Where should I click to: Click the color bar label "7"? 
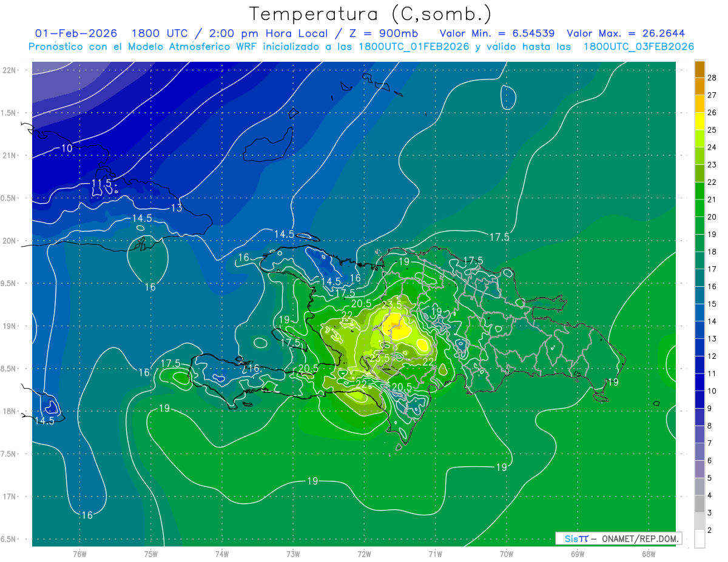tap(709, 443)
